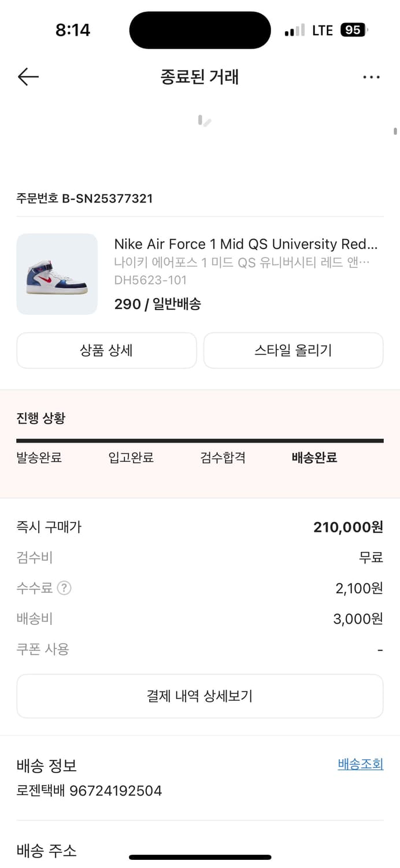Expand 결제 내역 상세보기 payment details
This screenshot has width=400, height=868.
coord(200,696)
